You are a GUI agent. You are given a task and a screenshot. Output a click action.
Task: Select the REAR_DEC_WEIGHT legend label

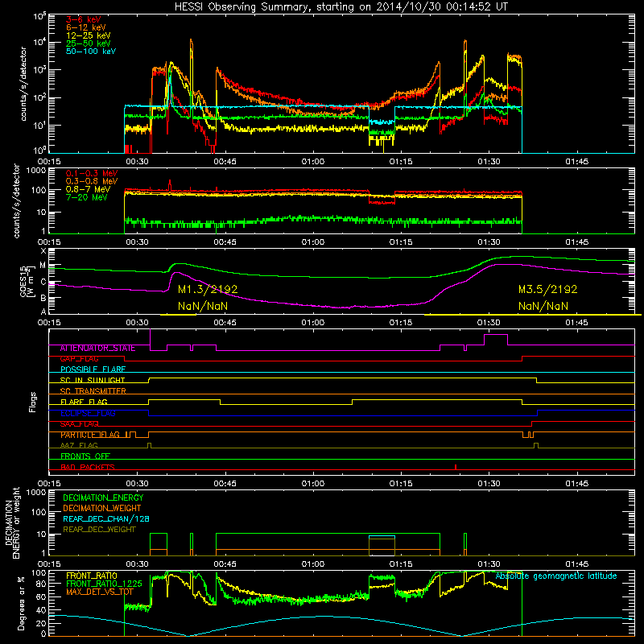click(99, 530)
